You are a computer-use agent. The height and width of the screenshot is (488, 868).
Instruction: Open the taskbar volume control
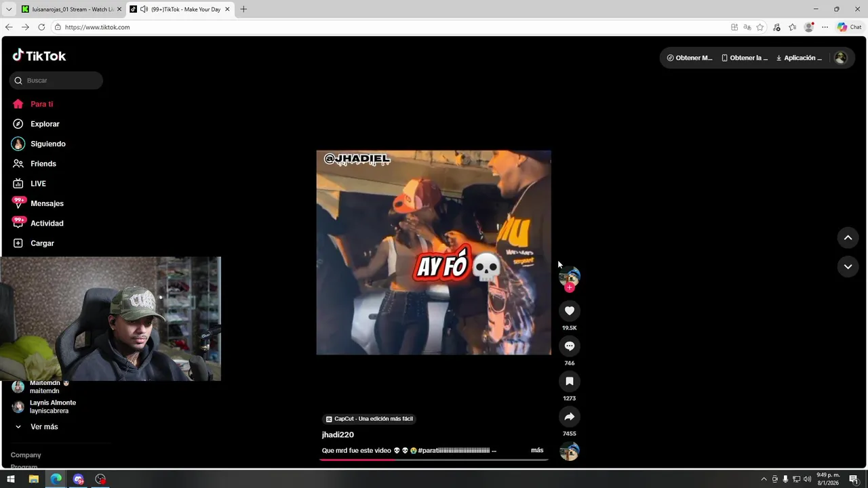(807, 479)
